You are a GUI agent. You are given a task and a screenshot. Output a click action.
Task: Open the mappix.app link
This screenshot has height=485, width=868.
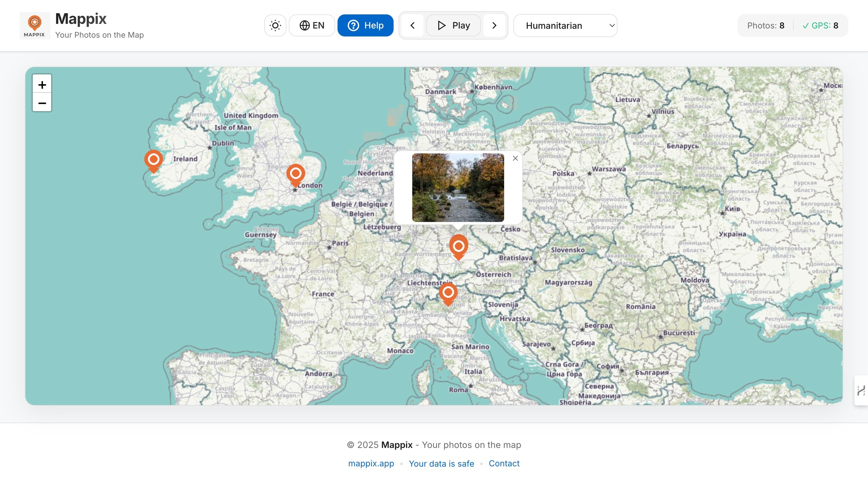(x=371, y=464)
